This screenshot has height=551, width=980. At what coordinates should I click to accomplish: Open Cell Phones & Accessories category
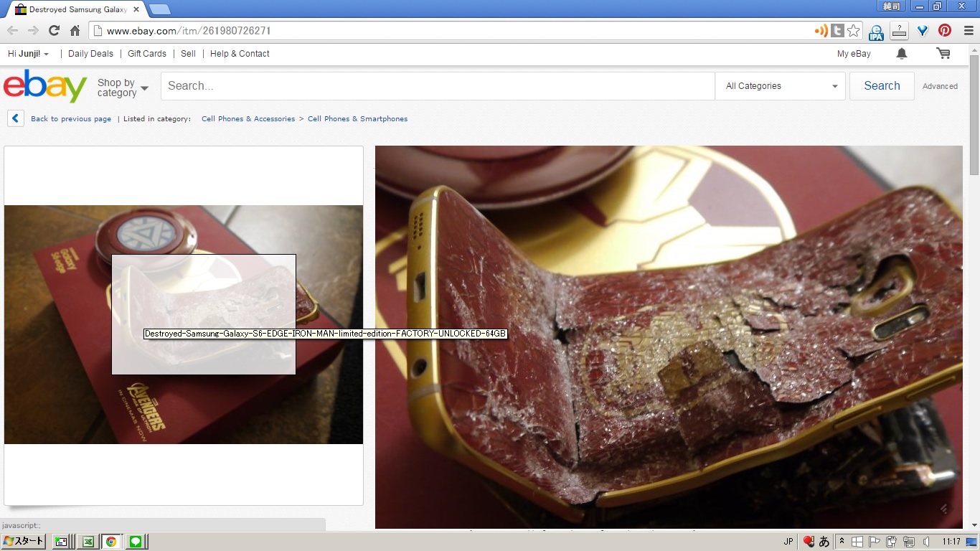coord(248,119)
